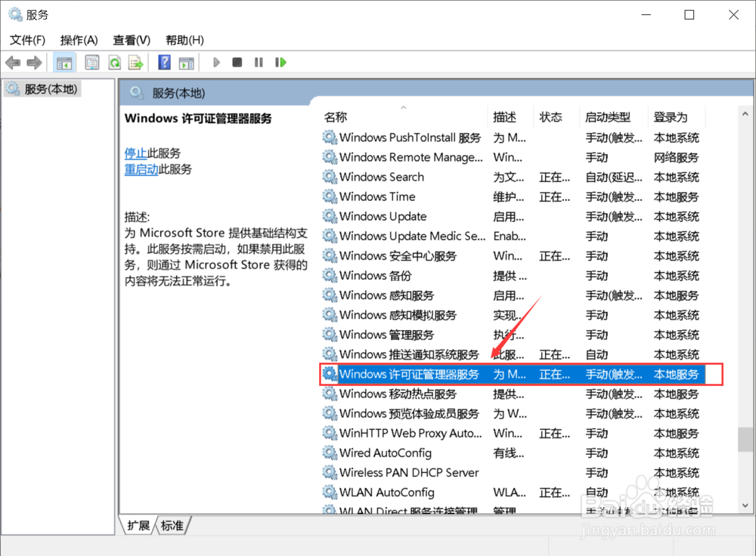Click the Restart Service icon
This screenshot has height=556, width=756.
click(x=280, y=63)
